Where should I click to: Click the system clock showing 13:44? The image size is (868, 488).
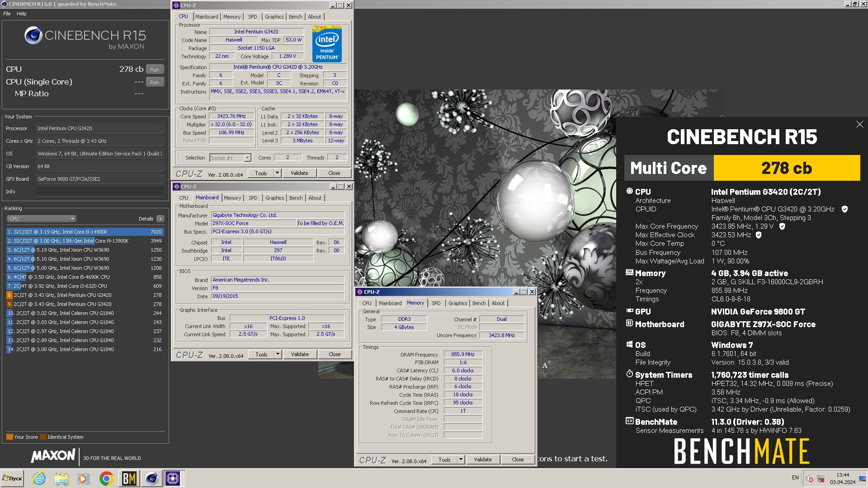point(843,475)
